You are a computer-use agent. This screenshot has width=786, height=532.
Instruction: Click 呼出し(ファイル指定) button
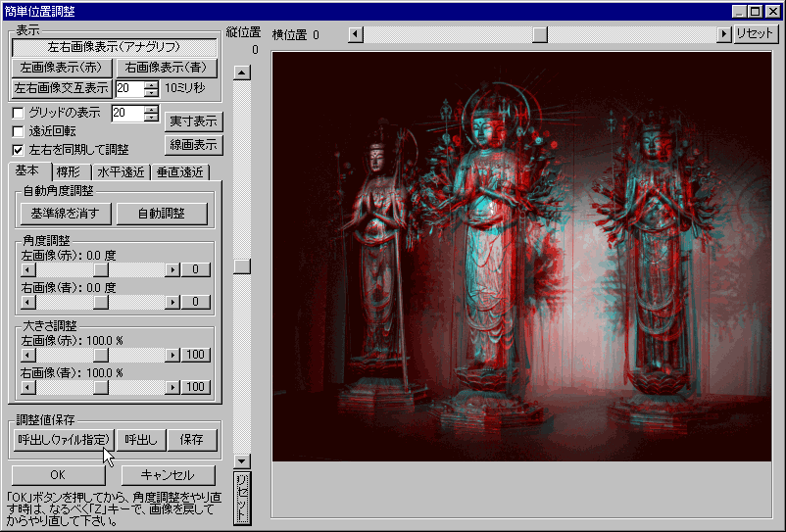[64, 440]
